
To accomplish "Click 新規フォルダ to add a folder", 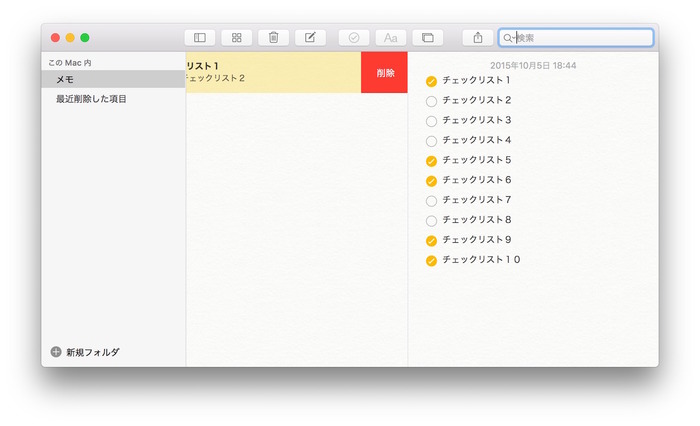I will pos(93,352).
